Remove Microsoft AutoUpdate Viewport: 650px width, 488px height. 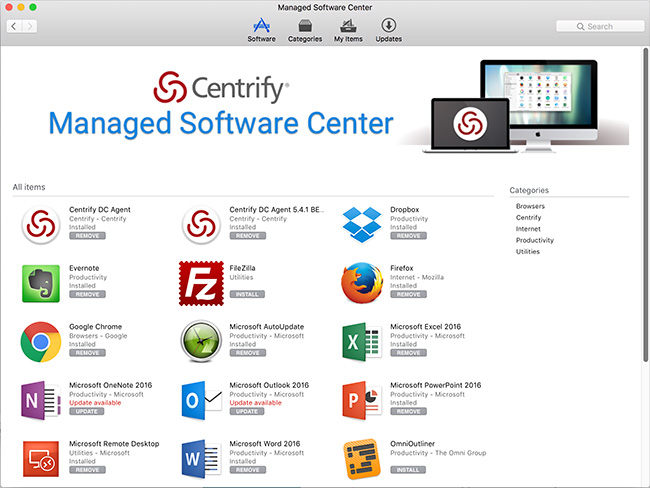(248, 353)
